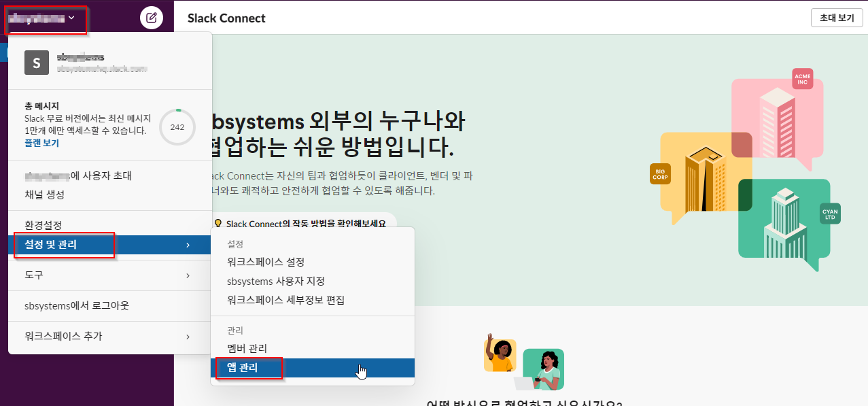868x406 pixels.
Task: Click the lightbulb icon on tip button
Action: (x=218, y=223)
